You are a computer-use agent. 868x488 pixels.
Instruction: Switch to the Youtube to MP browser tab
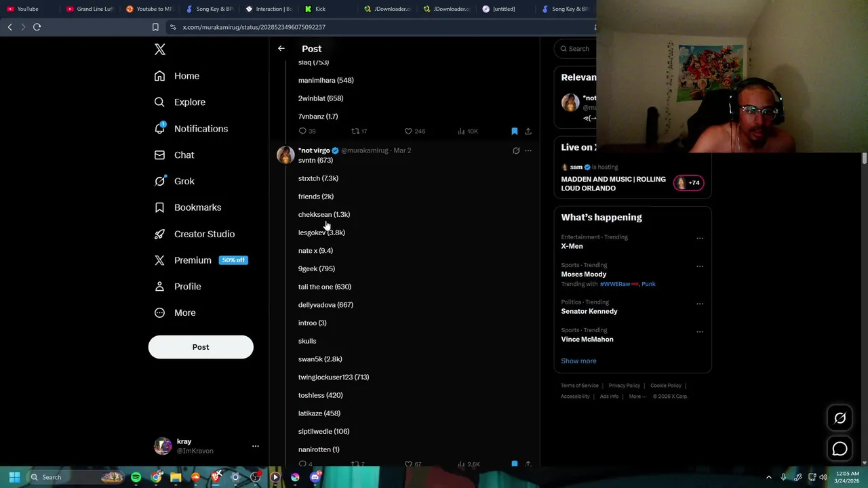[x=150, y=9]
